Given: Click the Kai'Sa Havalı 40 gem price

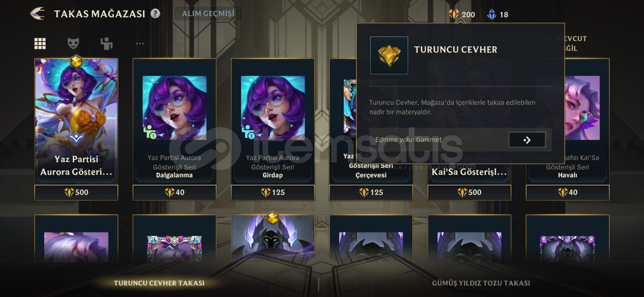Looking at the screenshot, I should tap(567, 192).
